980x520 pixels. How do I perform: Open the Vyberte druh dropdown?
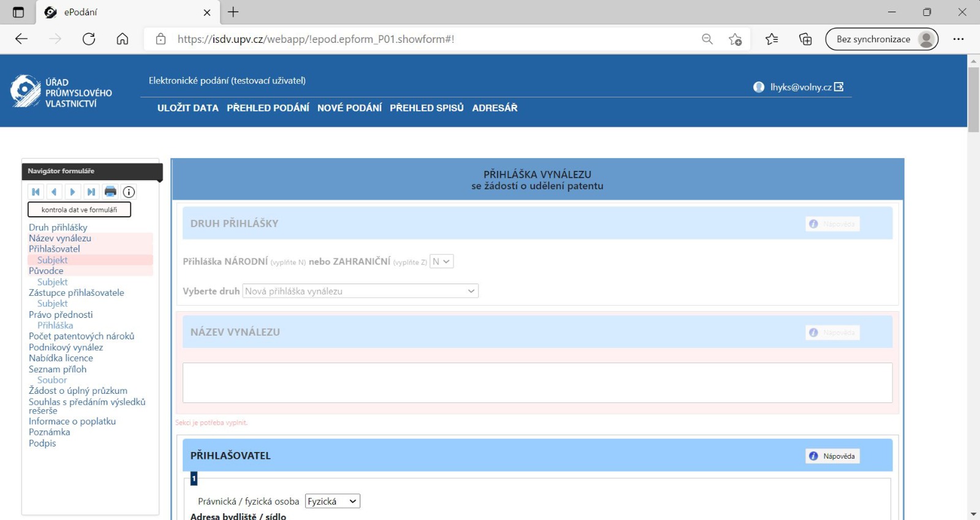(360, 292)
